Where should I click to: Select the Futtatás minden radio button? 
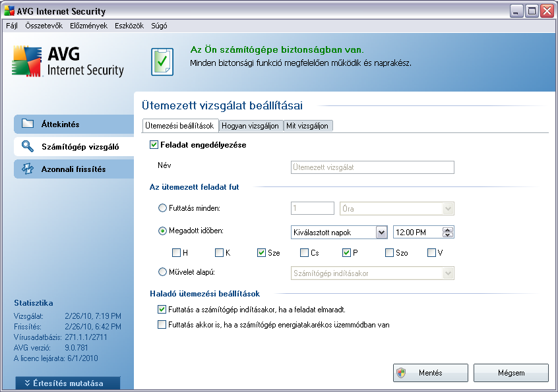tap(162, 208)
